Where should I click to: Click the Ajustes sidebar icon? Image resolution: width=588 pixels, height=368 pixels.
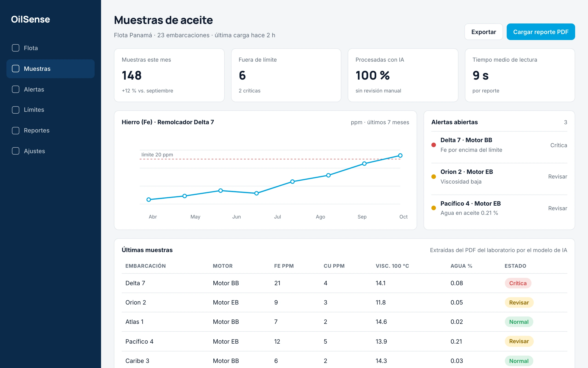point(16,151)
